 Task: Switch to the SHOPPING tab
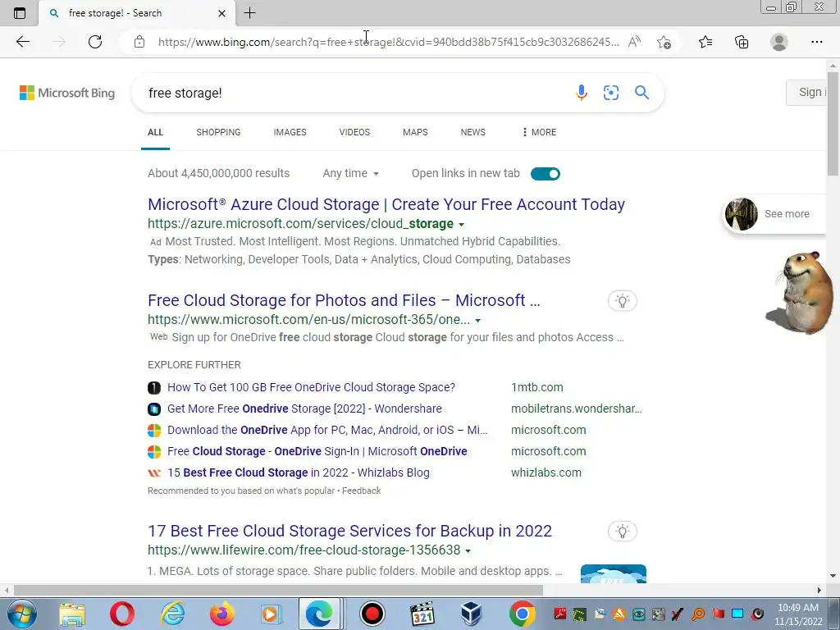218,132
